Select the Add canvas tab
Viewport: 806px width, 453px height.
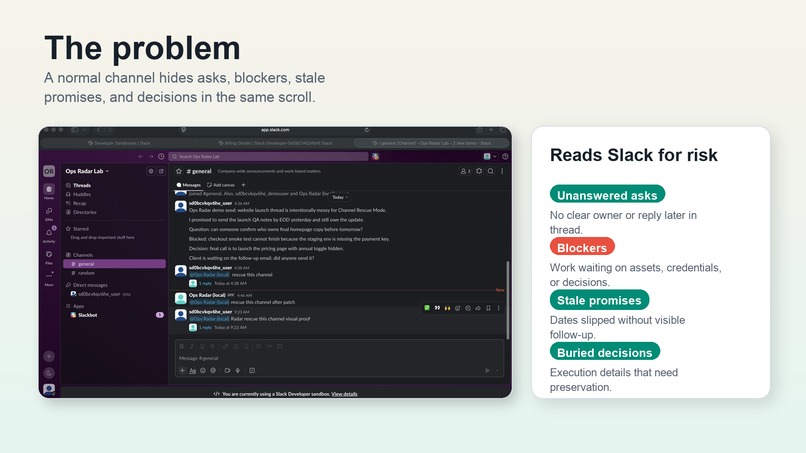coord(221,185)
